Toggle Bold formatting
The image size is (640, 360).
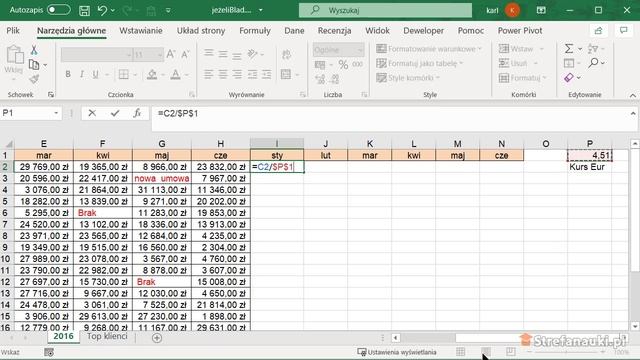click(68, 74)
